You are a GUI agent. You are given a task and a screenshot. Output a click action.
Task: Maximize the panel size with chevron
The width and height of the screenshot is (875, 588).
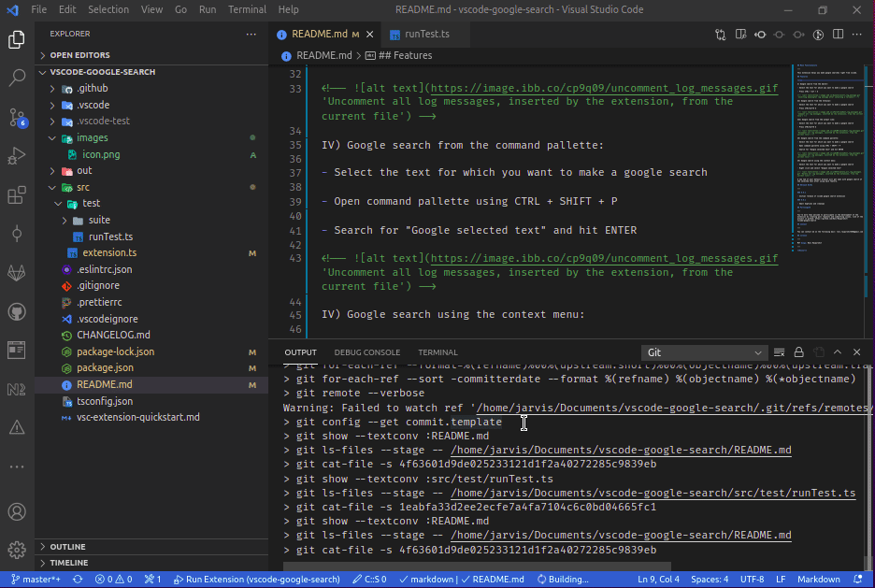point(837,352)
